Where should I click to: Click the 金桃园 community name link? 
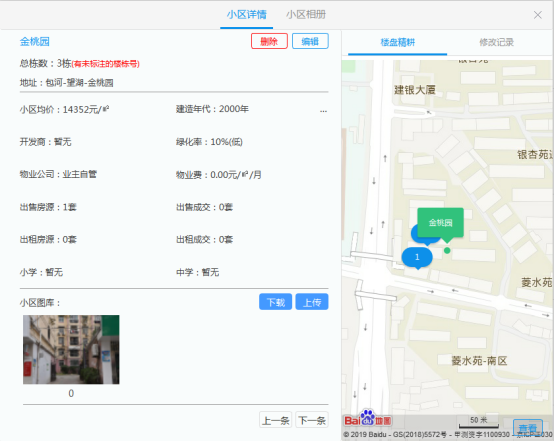tap(35, 41)
